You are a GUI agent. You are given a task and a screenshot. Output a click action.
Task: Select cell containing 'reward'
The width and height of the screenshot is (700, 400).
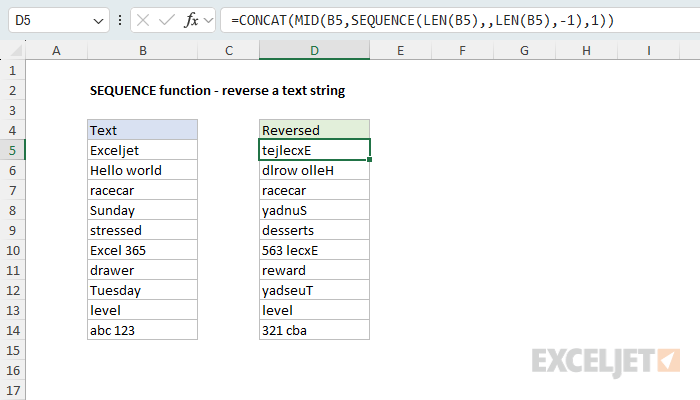(x=314, y=270)
